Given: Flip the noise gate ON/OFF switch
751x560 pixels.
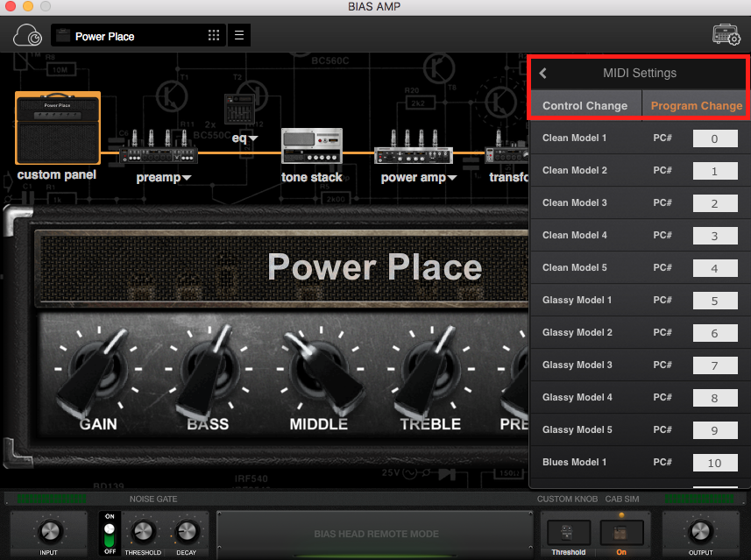Looking at the screenshot, I should (x=110, y=534).
